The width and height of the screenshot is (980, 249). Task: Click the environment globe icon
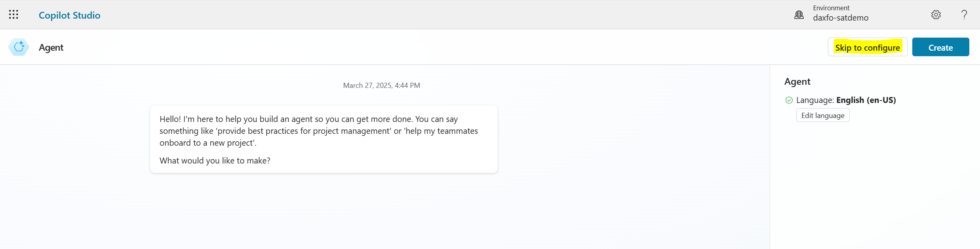pos(799,15)
